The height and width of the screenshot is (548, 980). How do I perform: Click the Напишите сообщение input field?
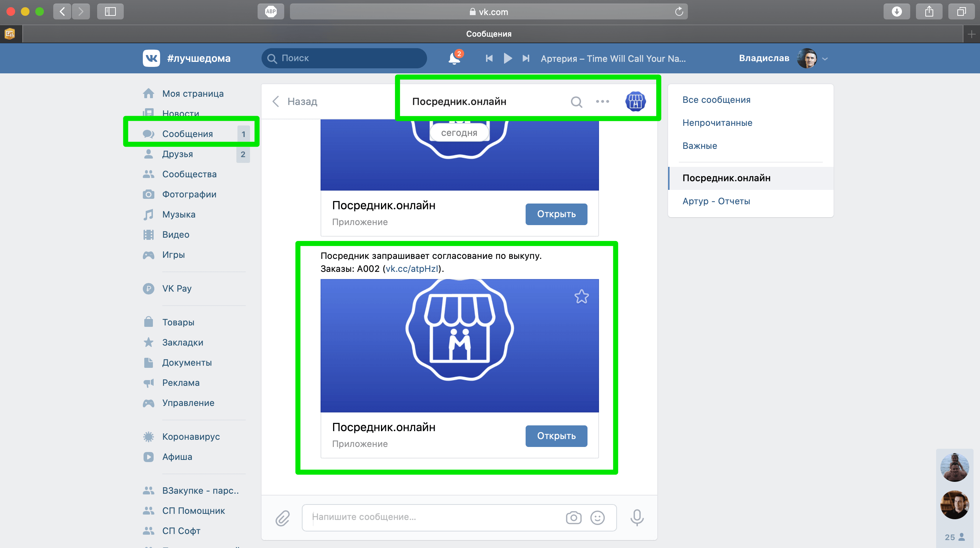click(x=434, y=517)
